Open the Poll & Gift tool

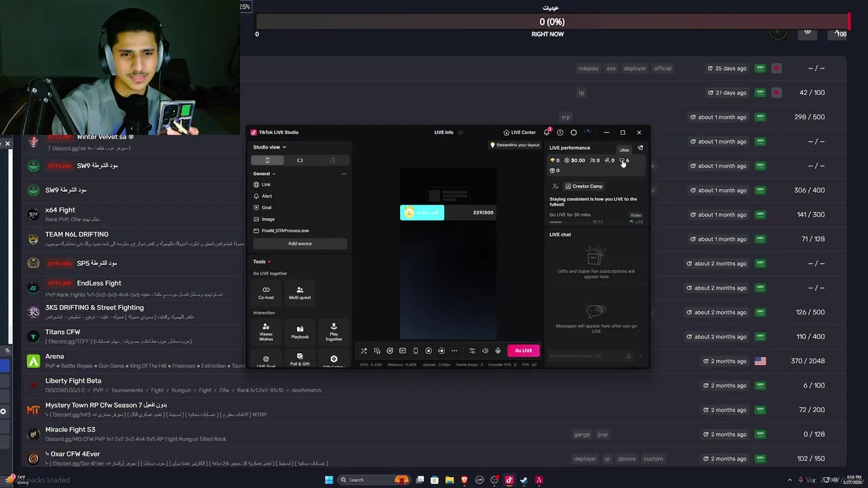coord(300,360)
